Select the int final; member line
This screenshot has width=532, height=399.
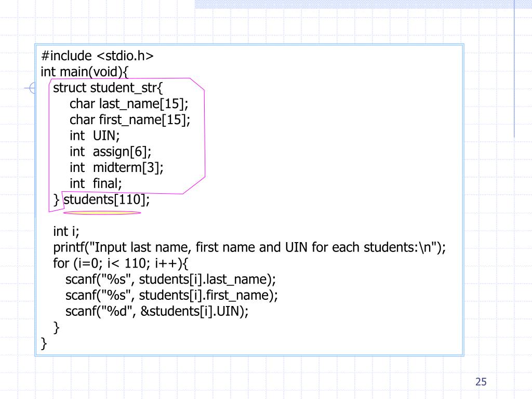(x=96, y=183)
